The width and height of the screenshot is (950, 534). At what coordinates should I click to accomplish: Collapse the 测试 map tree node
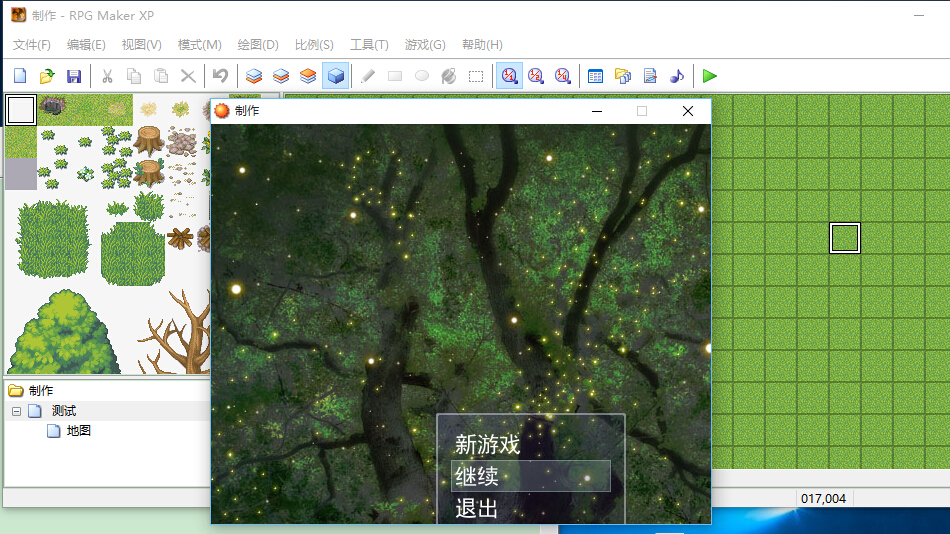pyautogui.click(x=16, y=412)
